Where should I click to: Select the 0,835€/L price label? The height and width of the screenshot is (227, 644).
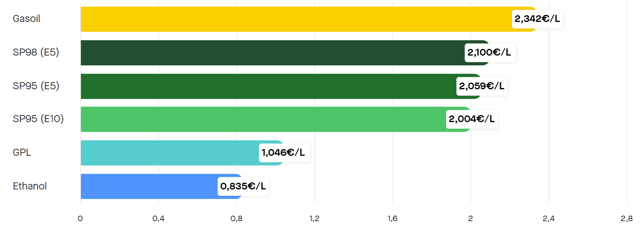click(x=243, y=186)
